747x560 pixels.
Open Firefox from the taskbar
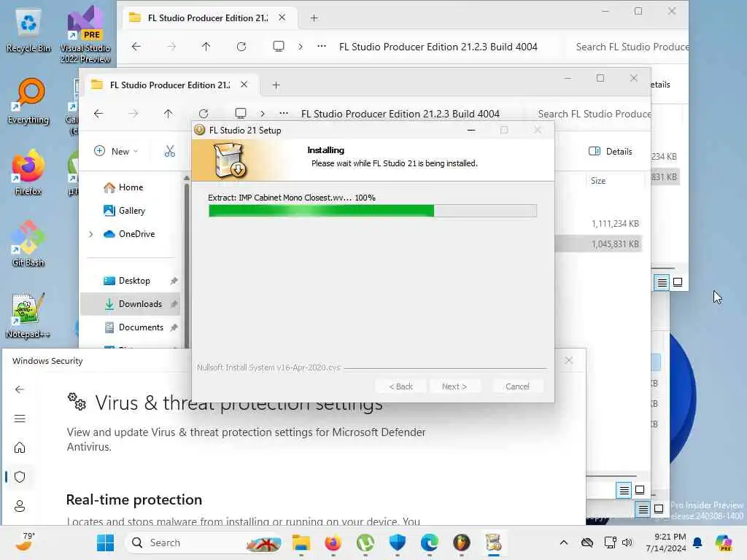[x=333, y=542]
